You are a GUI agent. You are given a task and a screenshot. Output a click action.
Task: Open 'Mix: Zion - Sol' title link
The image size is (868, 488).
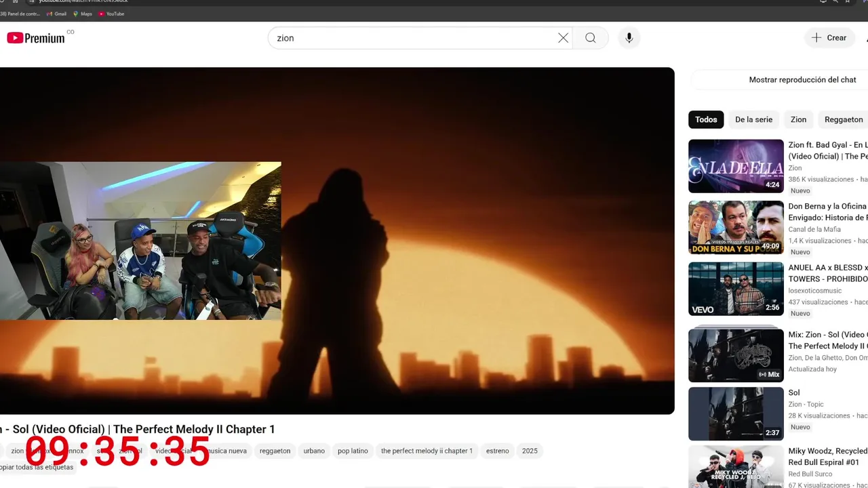(827, 340)
